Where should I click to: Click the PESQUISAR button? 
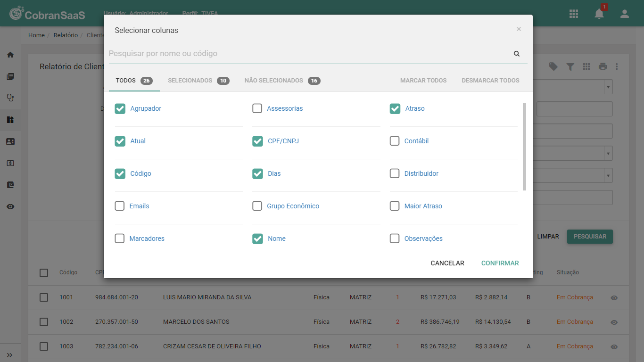pyautogui.click(x=590, y=237)
